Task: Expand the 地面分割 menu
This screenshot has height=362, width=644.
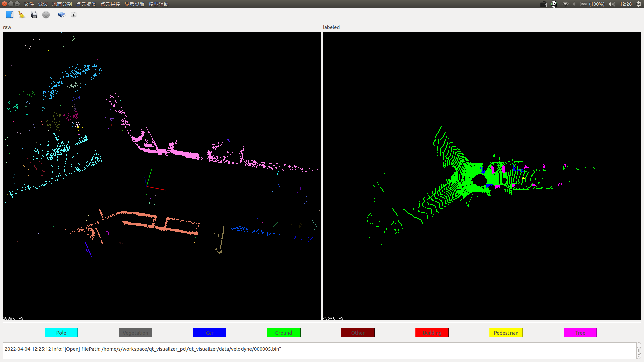Action: (x=62, y=4)
